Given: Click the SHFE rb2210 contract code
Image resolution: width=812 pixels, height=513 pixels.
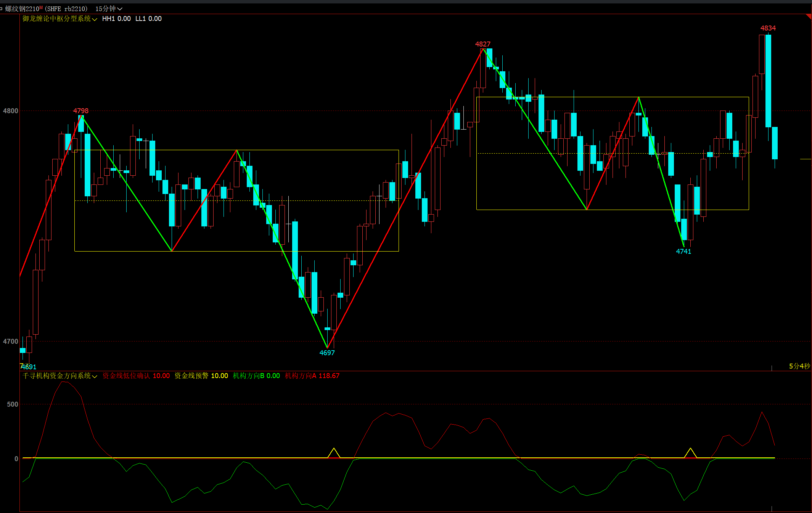Looking at the screenshot, I should click(x=66, y=9).
